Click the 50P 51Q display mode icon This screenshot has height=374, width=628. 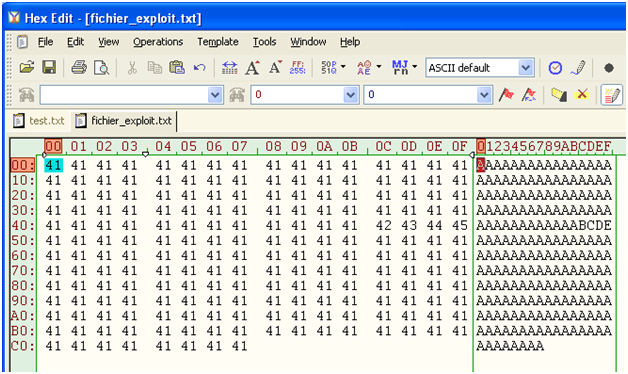[x=328, y=68]
